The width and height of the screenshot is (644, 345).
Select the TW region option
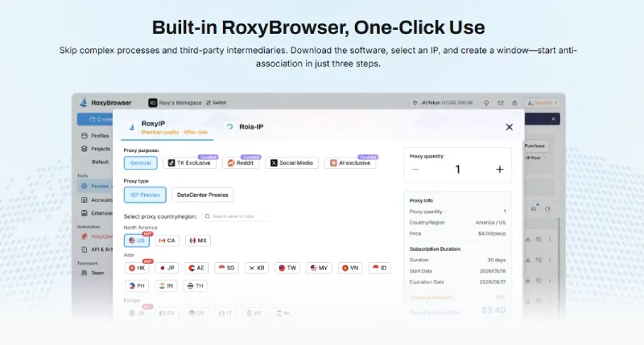(287, 268)
